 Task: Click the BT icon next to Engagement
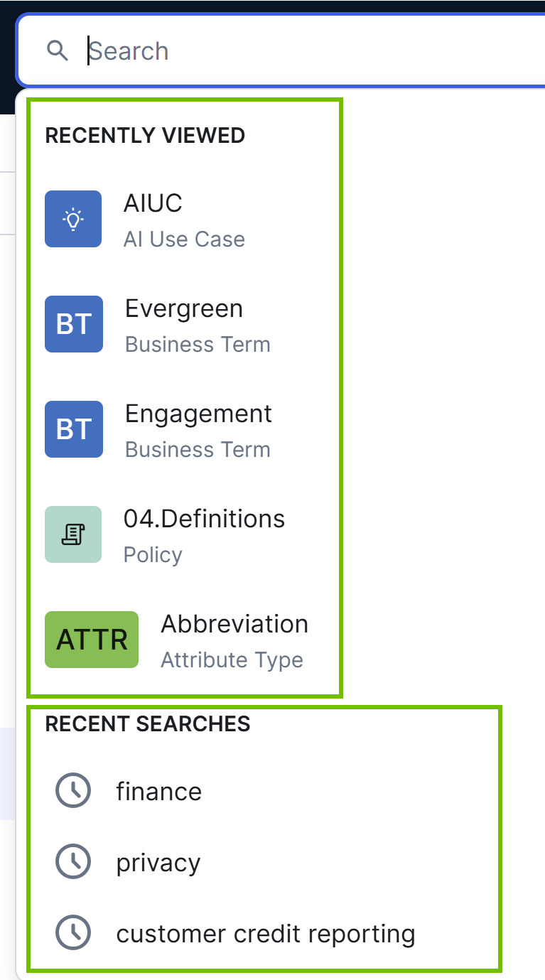(73, 429)
